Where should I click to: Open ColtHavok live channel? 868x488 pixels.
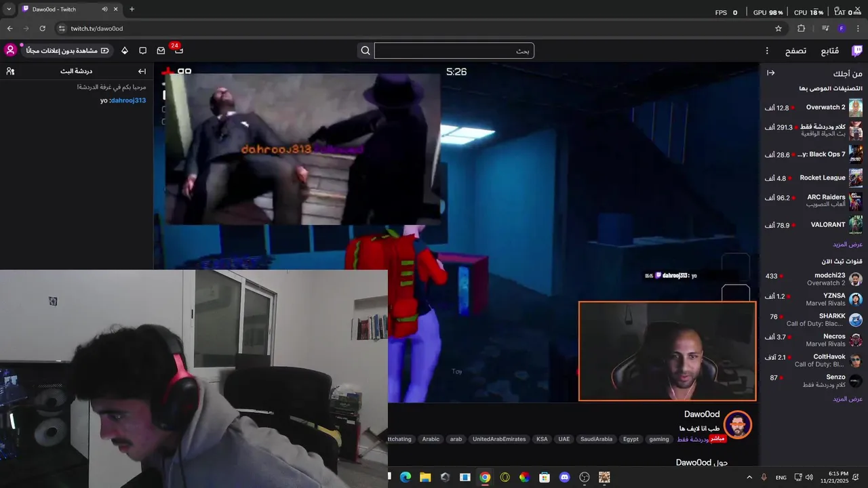(814, 361)
